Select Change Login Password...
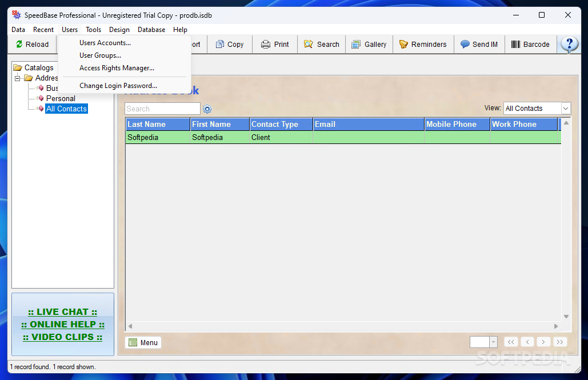 (x=125, y=86)
